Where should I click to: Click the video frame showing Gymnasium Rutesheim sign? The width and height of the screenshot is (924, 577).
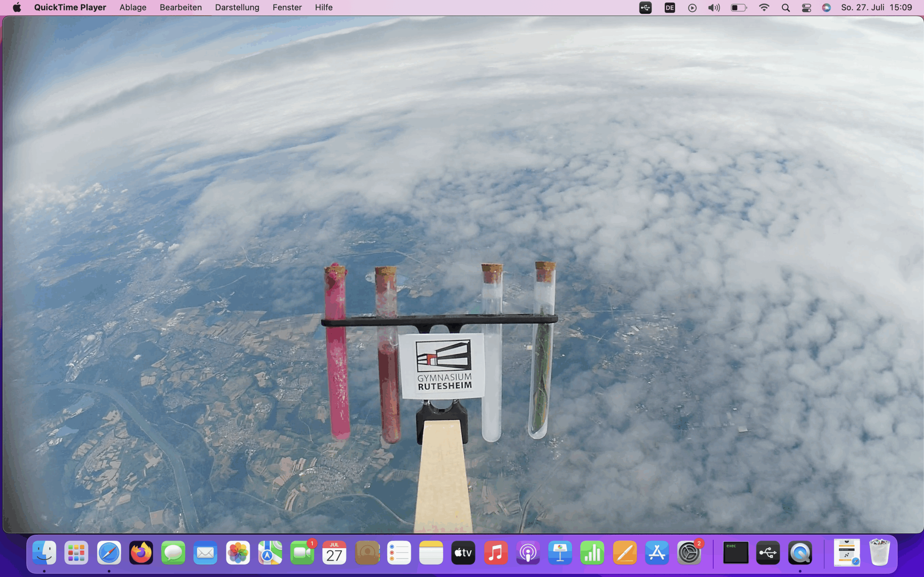tap(443, 366)
